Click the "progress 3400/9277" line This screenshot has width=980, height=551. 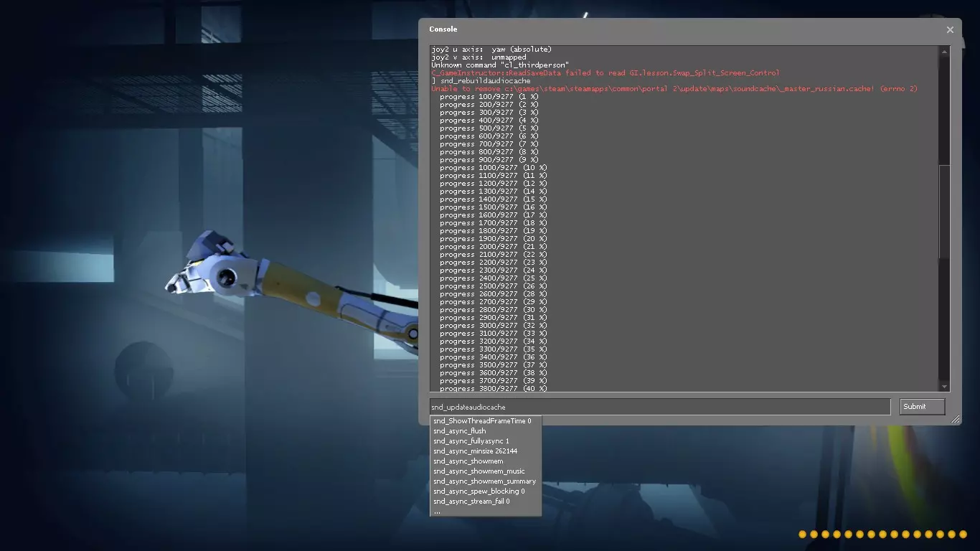coord(494,357)
